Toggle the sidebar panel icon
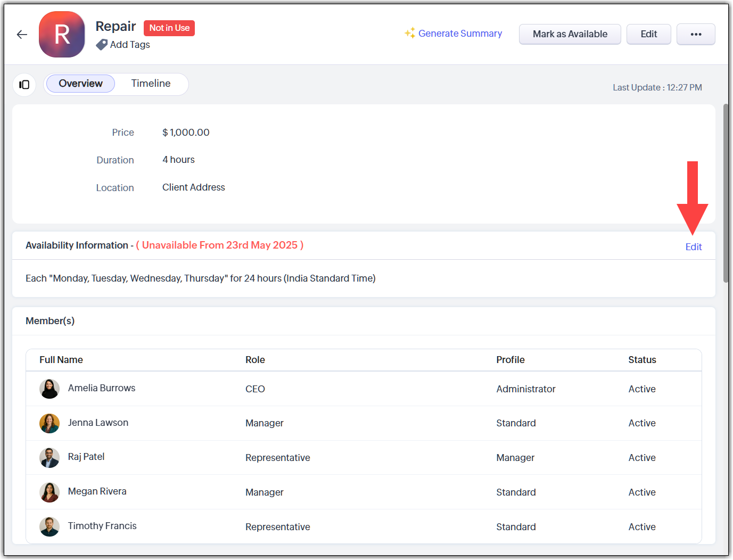 (x=24, y=85)
